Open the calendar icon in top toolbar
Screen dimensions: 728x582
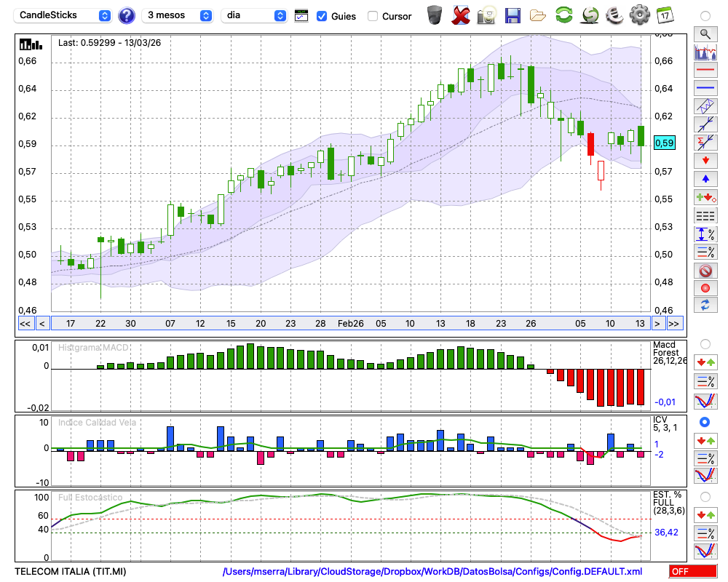coord(664,15)
